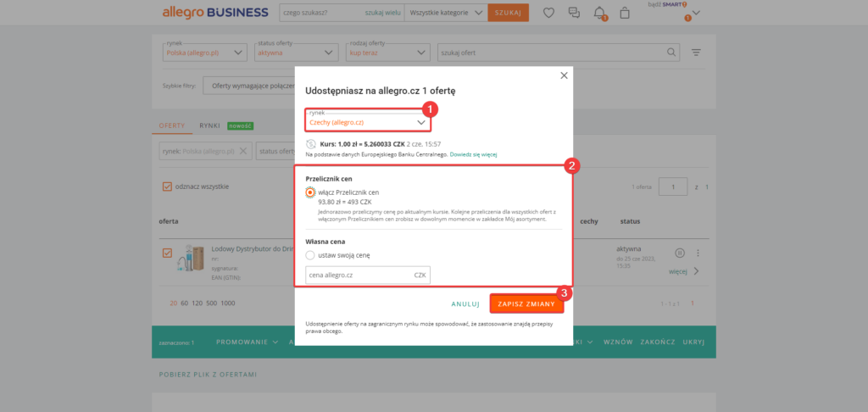Open rodzaj oferty dropdown kup teraz
Viewport: 868px width, 412px height.
coord(389,53)
